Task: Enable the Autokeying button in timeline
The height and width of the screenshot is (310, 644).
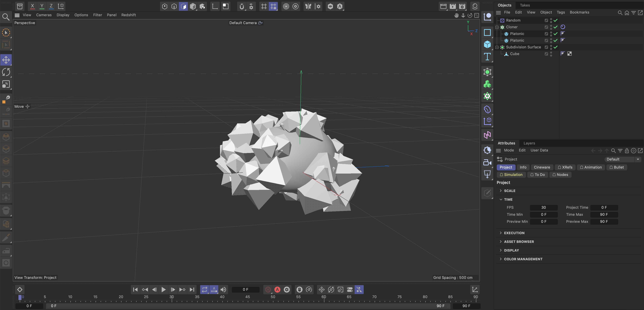Action: (x=277, y=290)
